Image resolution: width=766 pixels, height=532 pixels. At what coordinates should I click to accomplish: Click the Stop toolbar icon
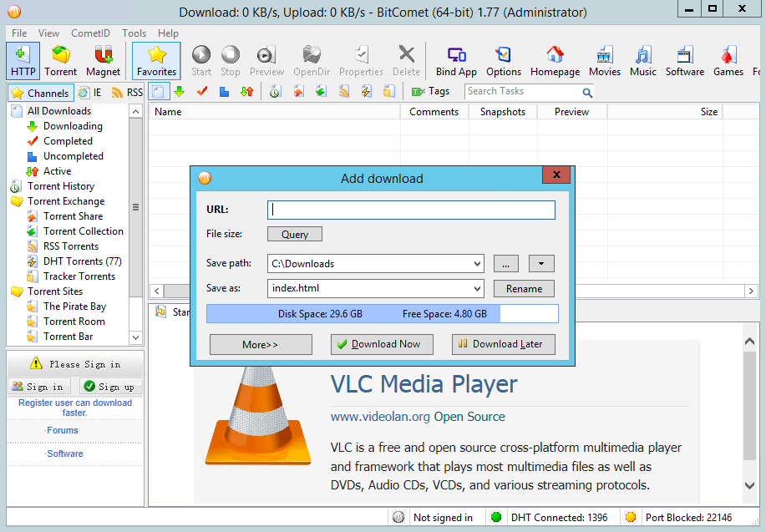tap(230, 61)
